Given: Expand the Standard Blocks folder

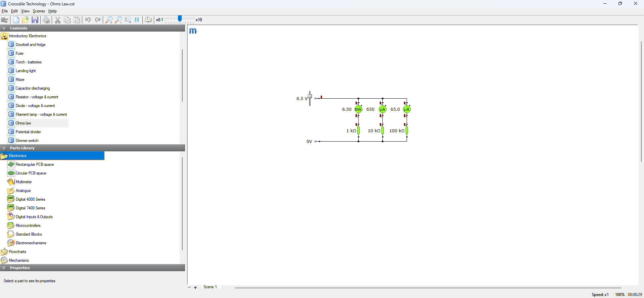Looking at the screenshot, I should 25,234.
